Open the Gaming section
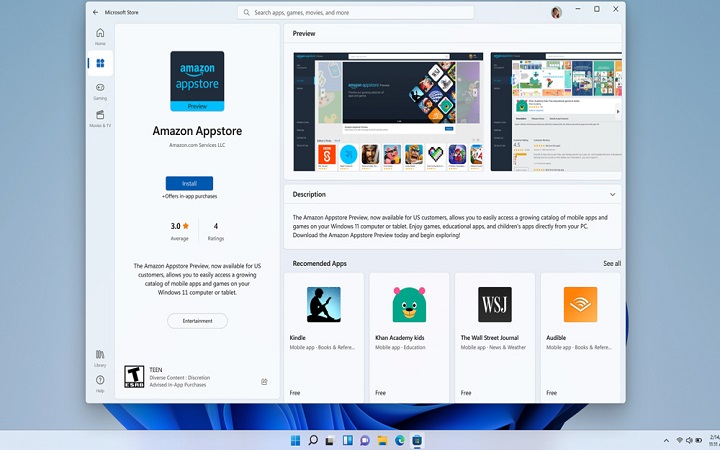 click(100, 90)
